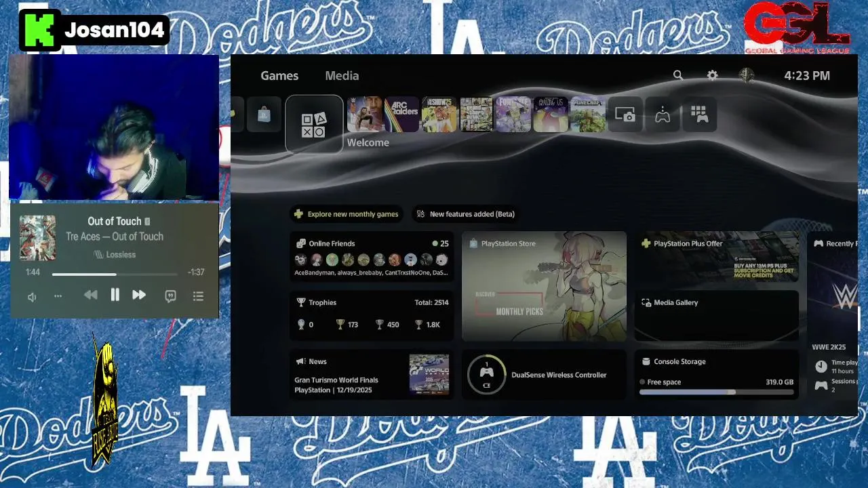Image resolution: width=868 pixels, height=488 pixels.
Task: Open the controller Remote Play icon
Action: 663,115
